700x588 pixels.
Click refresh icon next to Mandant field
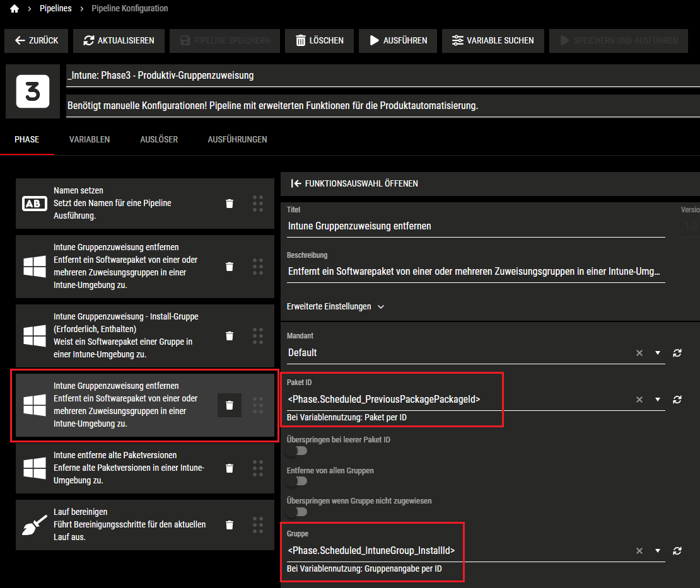click(x=677, y=353)
